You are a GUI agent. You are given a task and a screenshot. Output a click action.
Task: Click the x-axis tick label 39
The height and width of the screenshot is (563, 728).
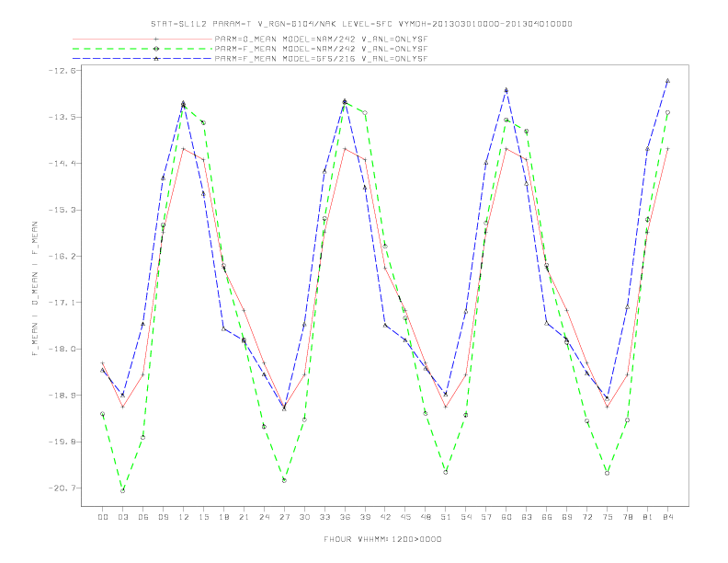tap(365, 517)
